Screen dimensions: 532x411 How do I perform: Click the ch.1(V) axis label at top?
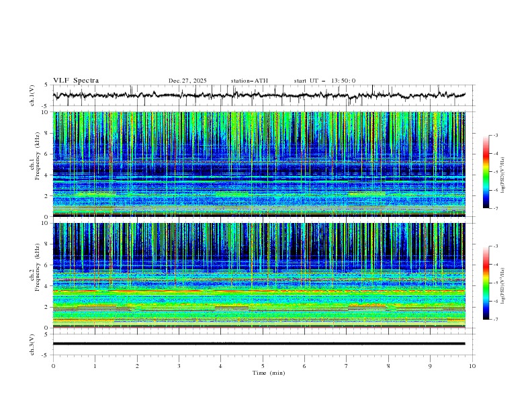point(32,95)
